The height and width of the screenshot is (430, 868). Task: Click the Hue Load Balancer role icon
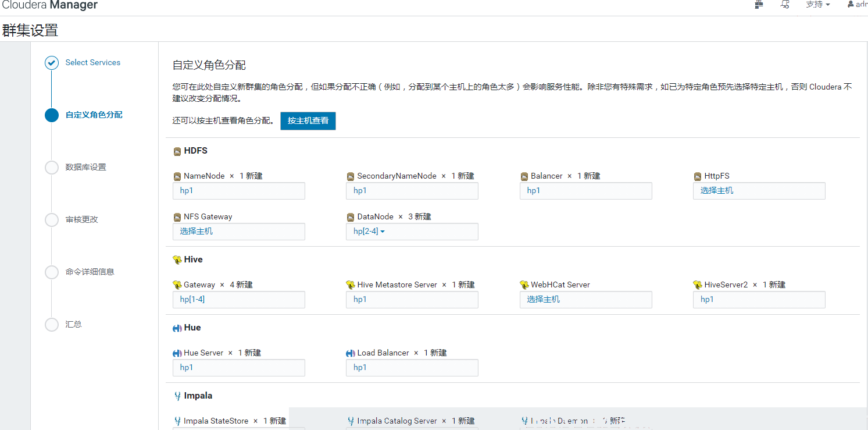pos(351,353)
